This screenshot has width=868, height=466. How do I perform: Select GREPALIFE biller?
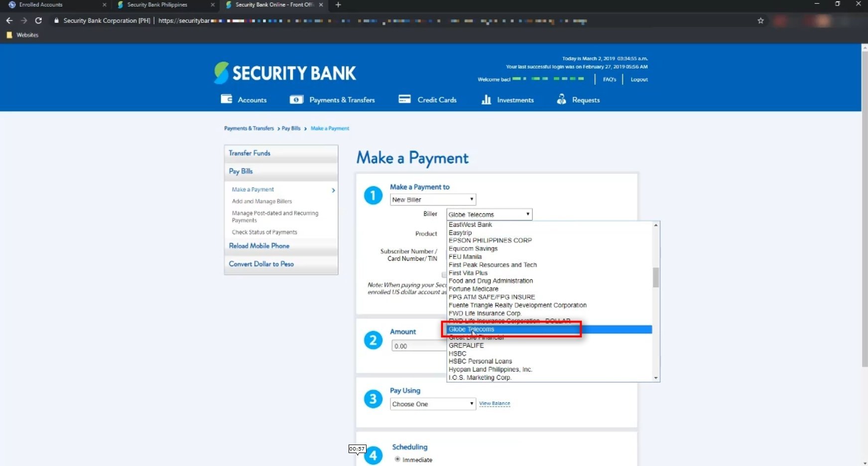click(x=549, y=345)
